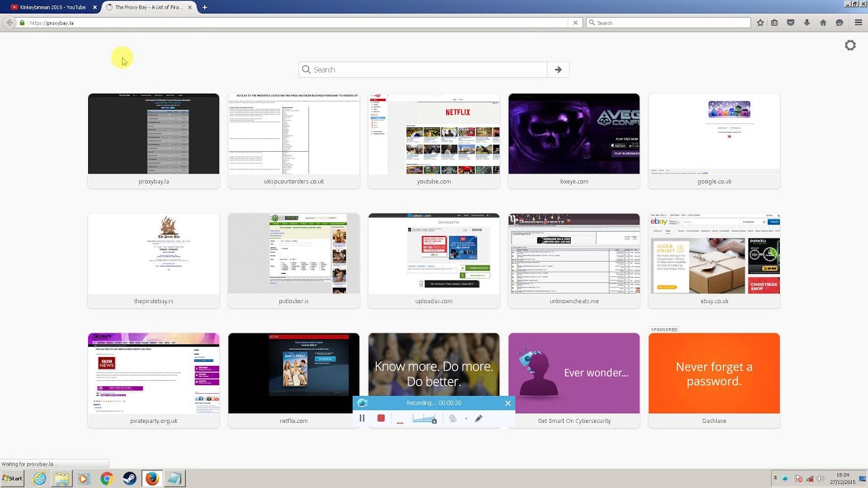Open the last taskbar app icon
Image resolution: width=868 pixels, height=488 pixels.
pyautogui.click(x=174, y=479)
